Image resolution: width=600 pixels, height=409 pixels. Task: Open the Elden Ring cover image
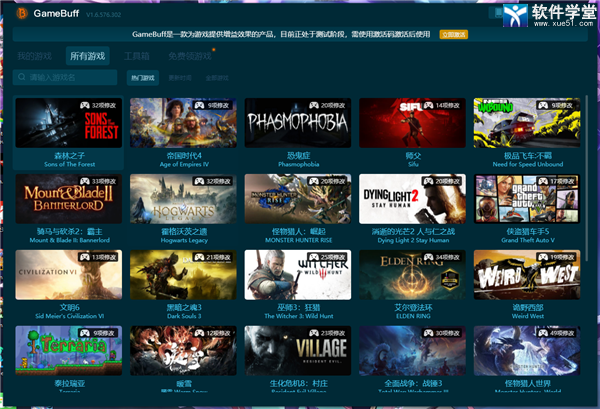point(412,275)
